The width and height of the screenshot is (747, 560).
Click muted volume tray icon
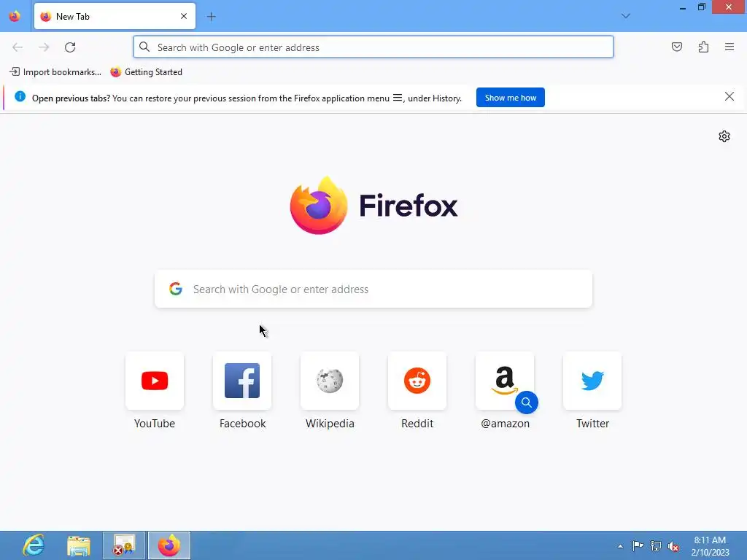pos(673,546)
